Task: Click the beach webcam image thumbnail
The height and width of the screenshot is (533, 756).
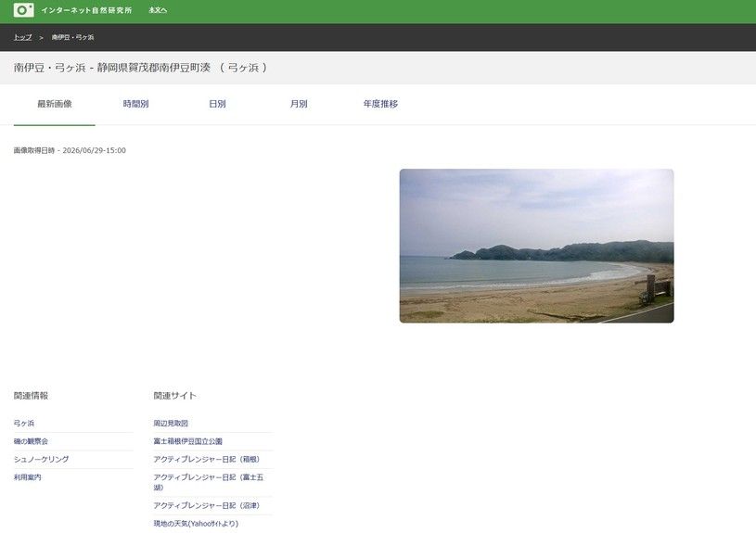Action: [537, 246]
